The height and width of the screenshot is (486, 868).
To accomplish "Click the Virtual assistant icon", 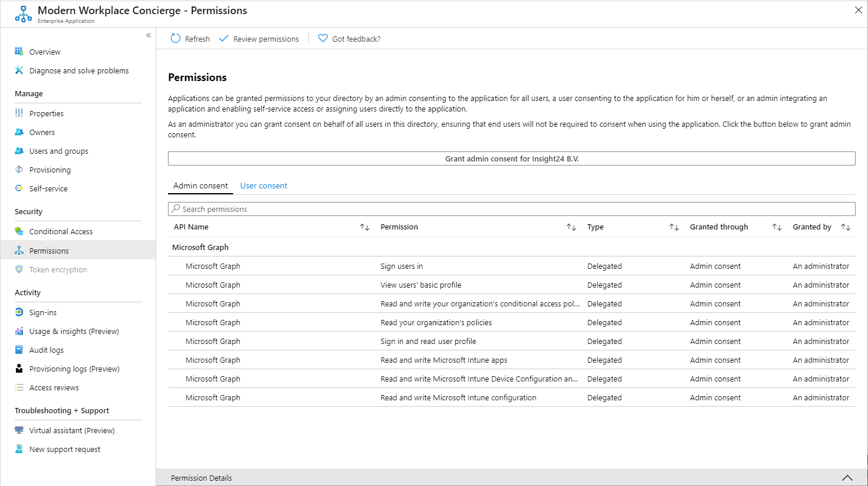I will [x=19, y=430].
